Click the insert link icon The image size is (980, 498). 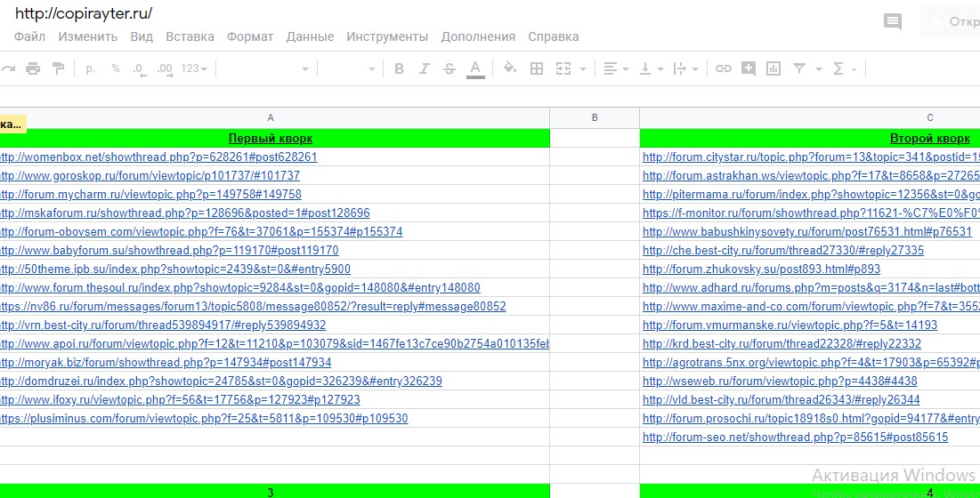click(723, 68)
